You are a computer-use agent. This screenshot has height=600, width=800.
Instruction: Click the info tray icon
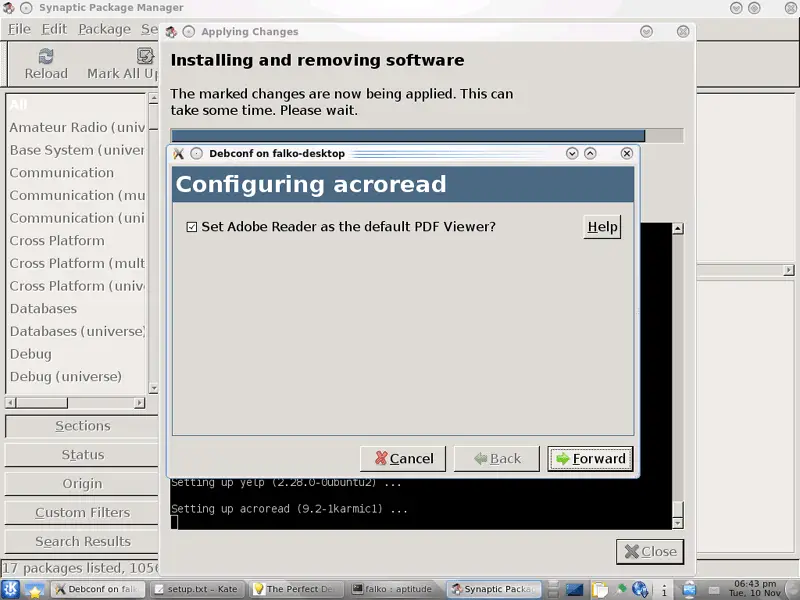[664, 590]
